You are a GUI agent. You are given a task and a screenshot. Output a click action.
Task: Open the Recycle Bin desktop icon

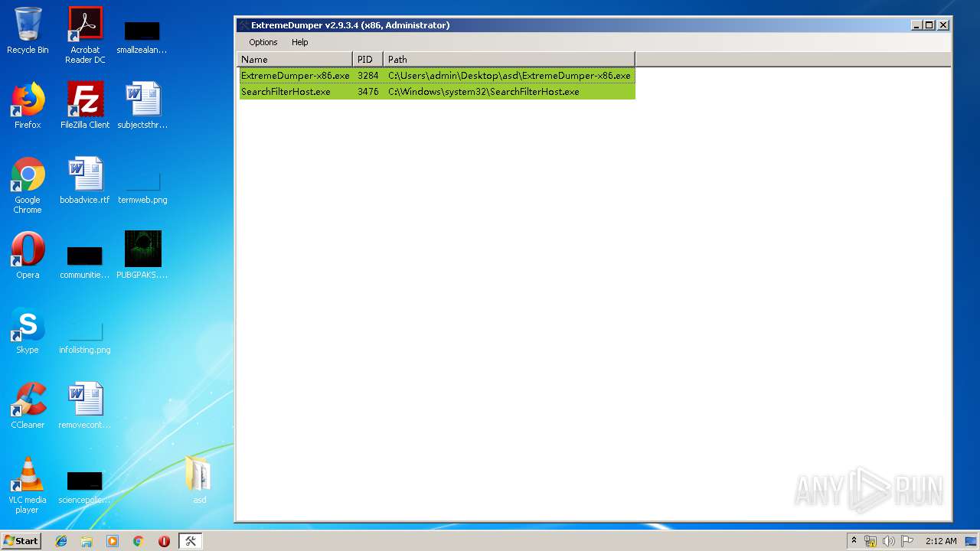28,31
